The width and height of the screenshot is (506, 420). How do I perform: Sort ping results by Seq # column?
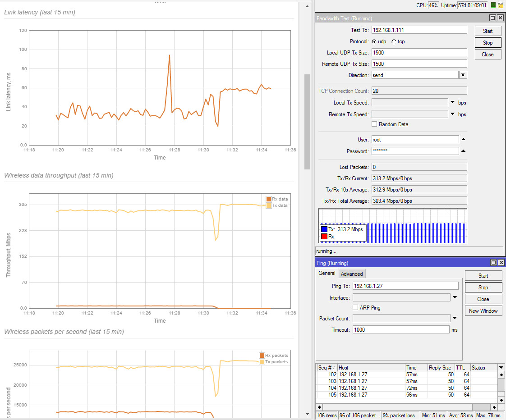(327, 367)
